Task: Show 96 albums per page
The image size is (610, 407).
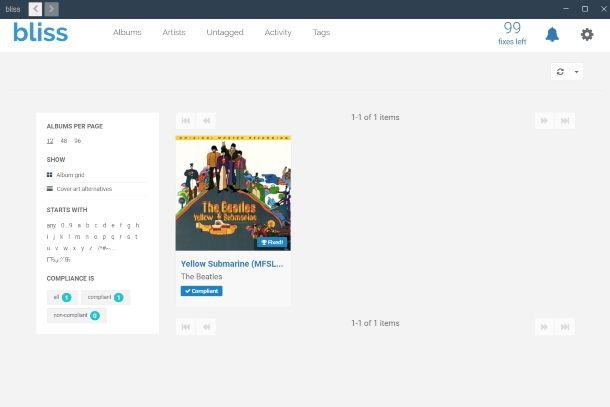Action: [x=78, y=141]
